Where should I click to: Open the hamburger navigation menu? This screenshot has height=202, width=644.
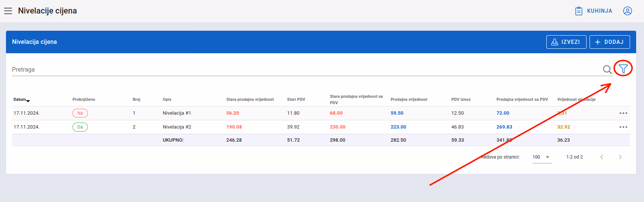[8, 11]
